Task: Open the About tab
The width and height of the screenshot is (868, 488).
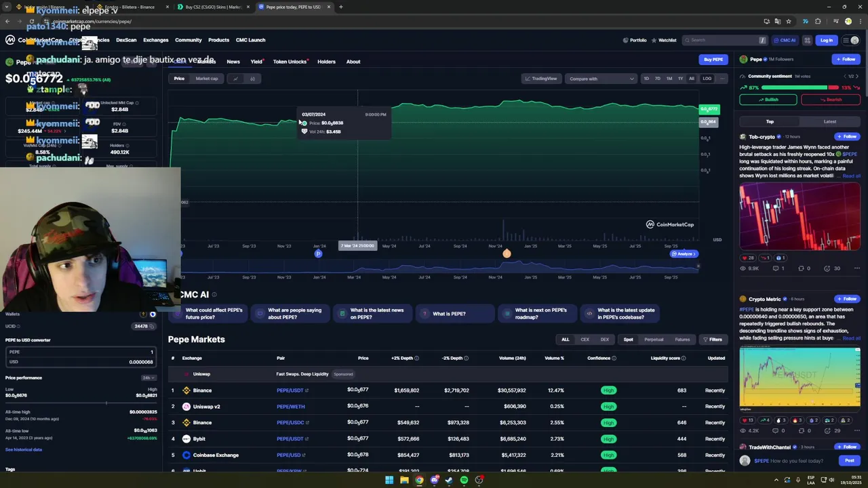Action: 353,62
